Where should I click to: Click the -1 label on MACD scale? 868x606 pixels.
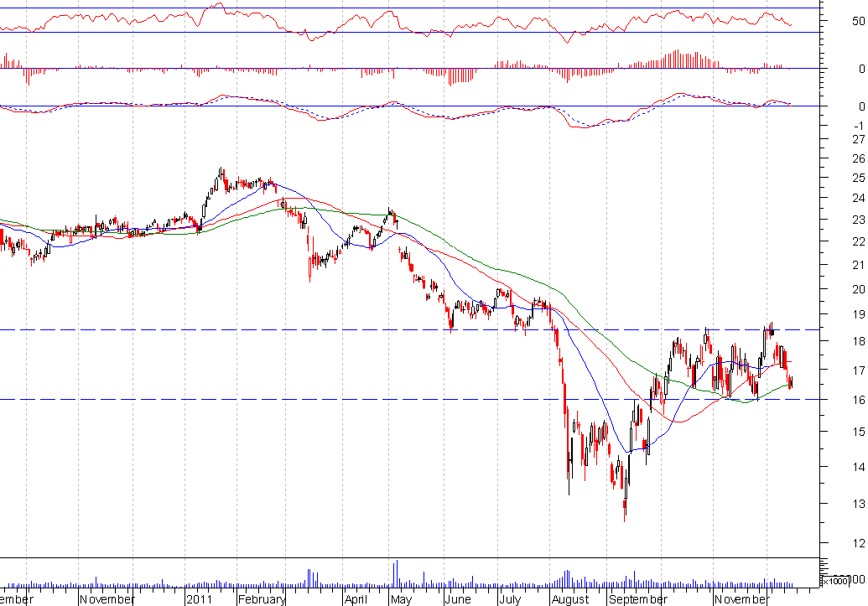pos(858,126)
